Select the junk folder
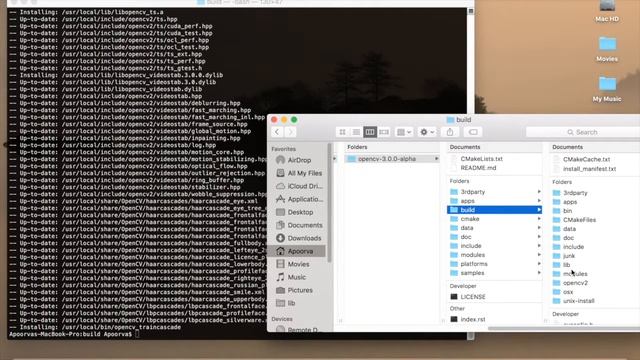The image size is (640, 360). click(569, 256)
